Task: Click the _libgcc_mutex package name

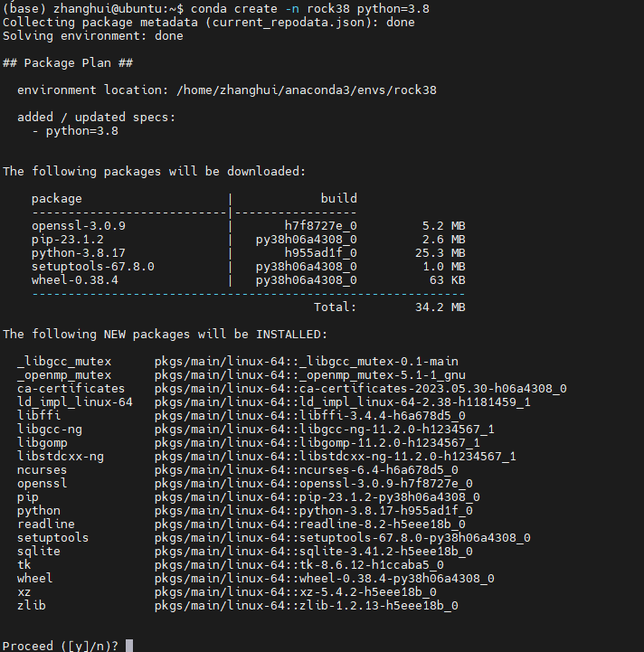Action: click(64, 361)
